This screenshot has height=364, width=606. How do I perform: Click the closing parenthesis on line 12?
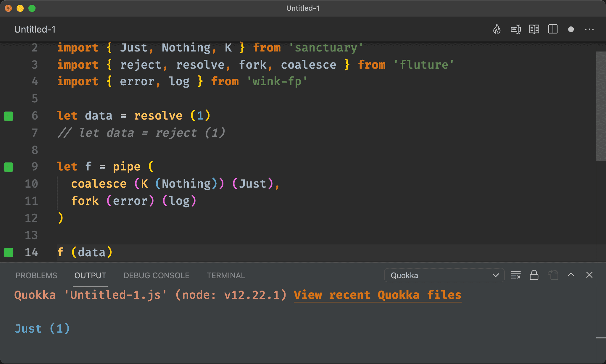pos(60,218)
